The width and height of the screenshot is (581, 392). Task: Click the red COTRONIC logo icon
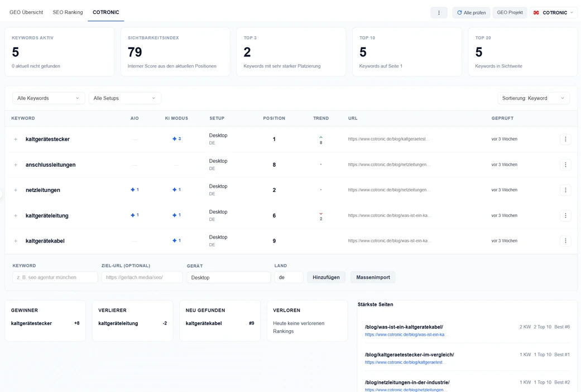pos(536,13)
